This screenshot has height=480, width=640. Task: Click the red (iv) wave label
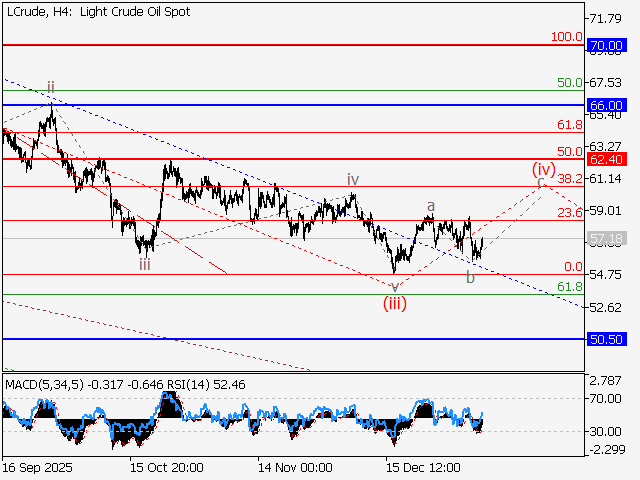543,168
